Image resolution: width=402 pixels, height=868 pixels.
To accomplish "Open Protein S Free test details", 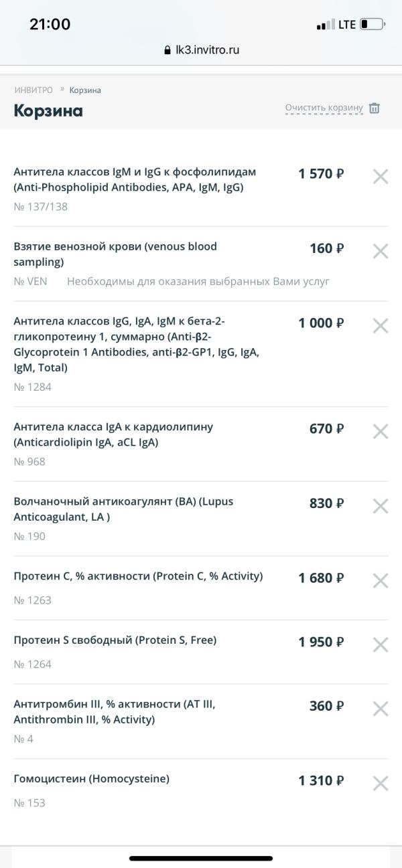I will pyautogui.click(x=115, y=640).
